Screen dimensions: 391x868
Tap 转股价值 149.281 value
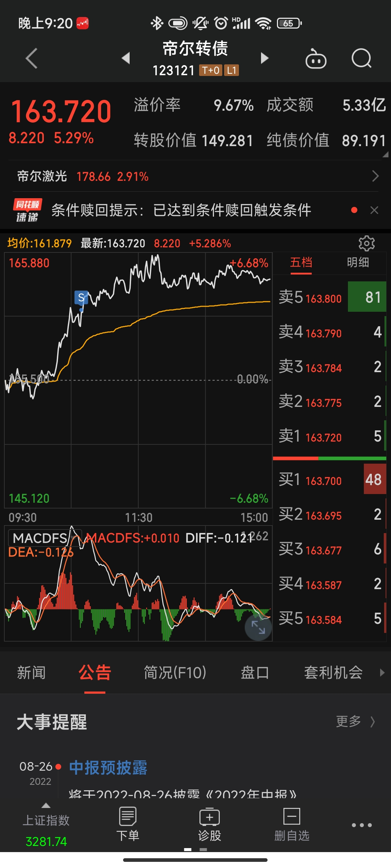[x=227, y=141]
